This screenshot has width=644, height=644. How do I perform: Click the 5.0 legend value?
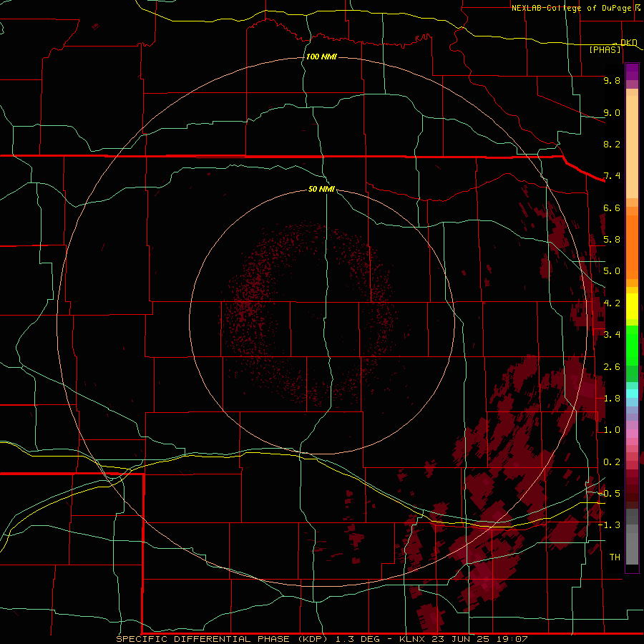click(612, 271)
